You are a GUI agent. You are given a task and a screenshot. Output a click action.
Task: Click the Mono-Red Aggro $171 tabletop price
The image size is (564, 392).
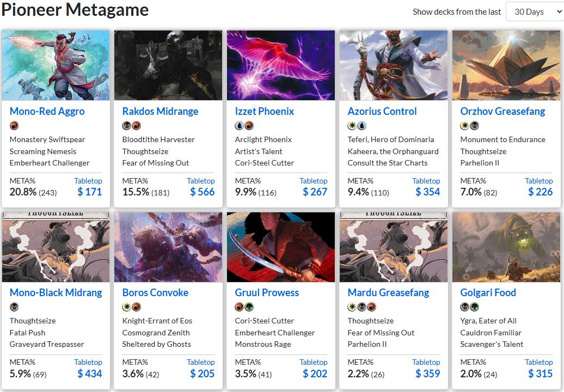click(x=89, y=192)
